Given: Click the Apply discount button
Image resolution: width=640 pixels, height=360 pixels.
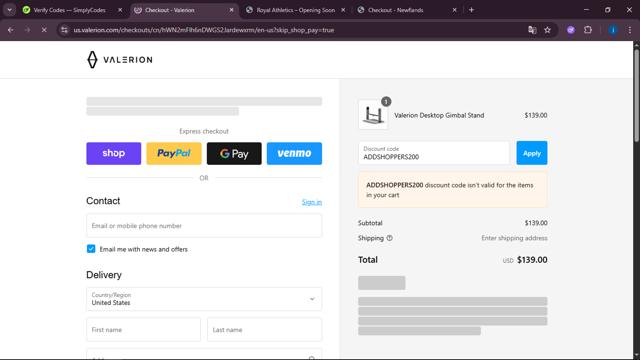Looking at the screenshot, I should point(532,153).
